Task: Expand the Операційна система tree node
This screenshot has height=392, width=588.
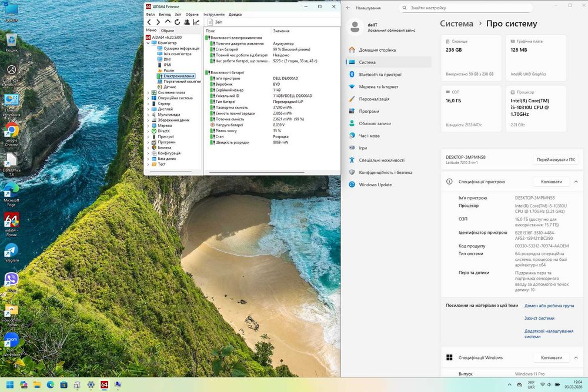Action: click(148, 98)
